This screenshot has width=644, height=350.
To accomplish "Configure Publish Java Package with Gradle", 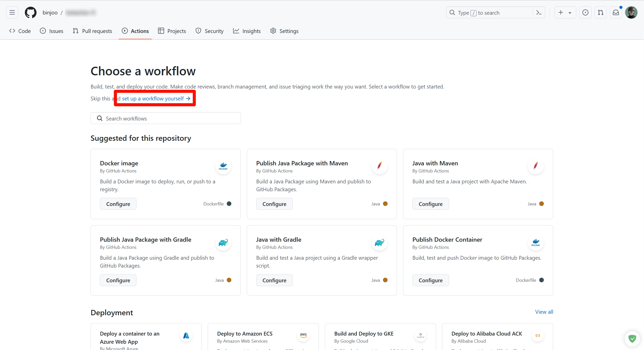I will [118, 280].
